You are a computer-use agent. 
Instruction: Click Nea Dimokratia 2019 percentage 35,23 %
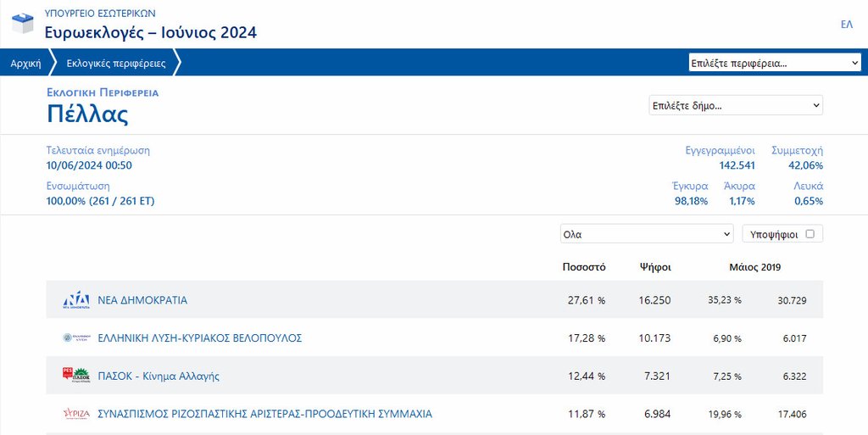coord(725,300)
